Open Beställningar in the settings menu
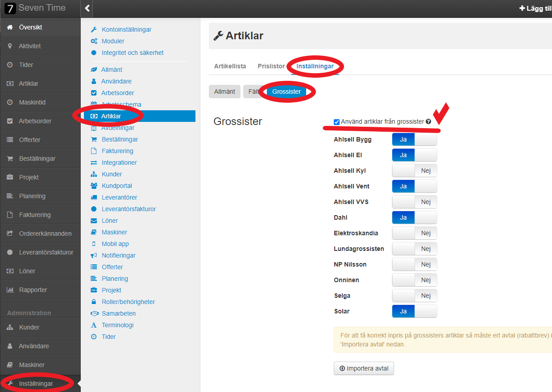552x392 pixels. coord(120,139)
